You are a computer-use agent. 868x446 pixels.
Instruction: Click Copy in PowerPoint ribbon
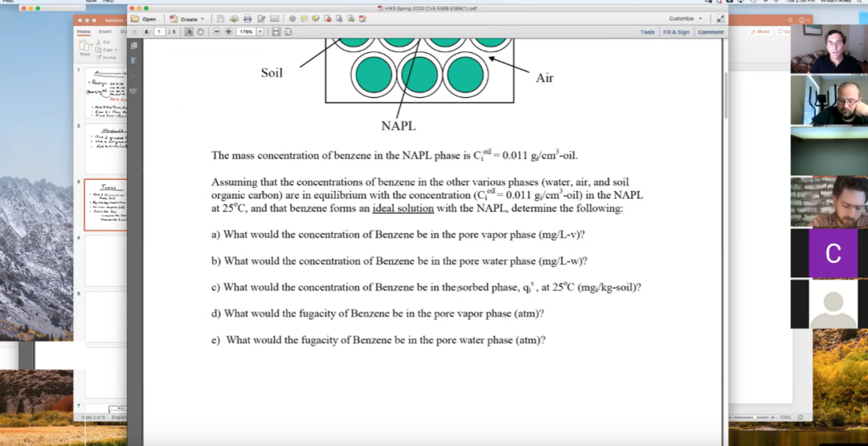pyautogui.click(x=103, y=50)
